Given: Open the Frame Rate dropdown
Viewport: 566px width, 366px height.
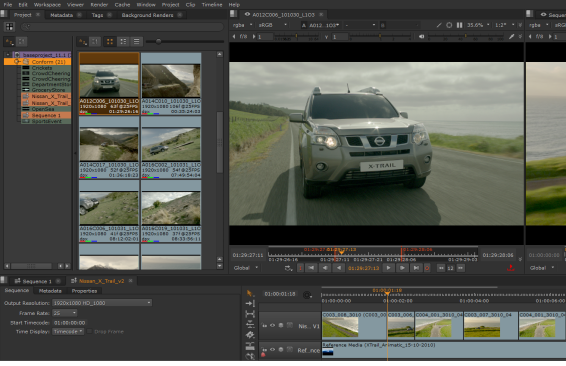Looking at the screenshot, I should 65,313.
